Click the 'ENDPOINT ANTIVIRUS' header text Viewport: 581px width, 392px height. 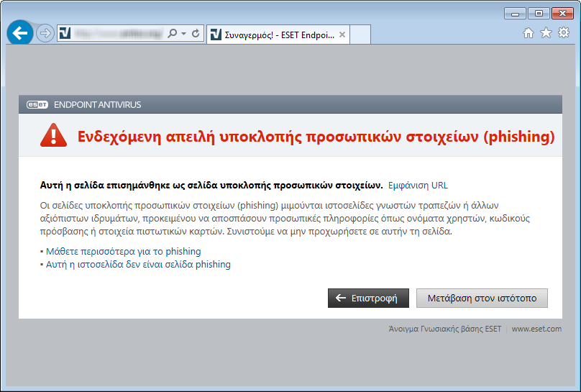click(98, 105)
